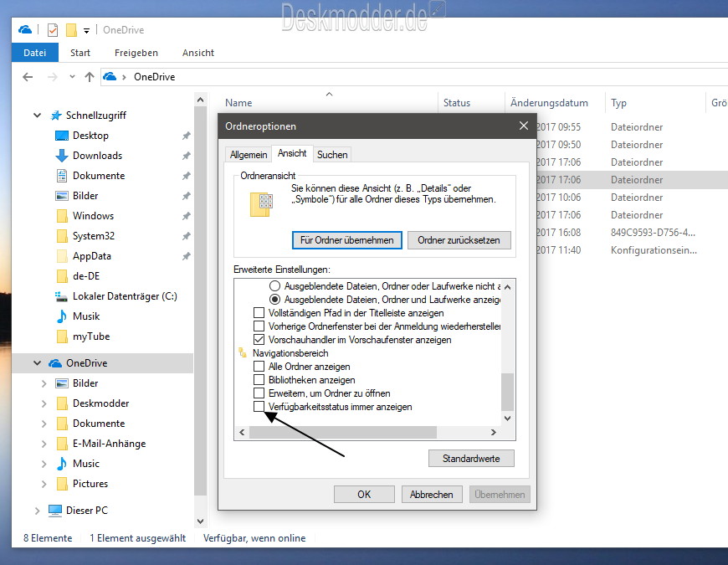Select Bilder icon under Schnellzugriff

[x=62, y=196]
